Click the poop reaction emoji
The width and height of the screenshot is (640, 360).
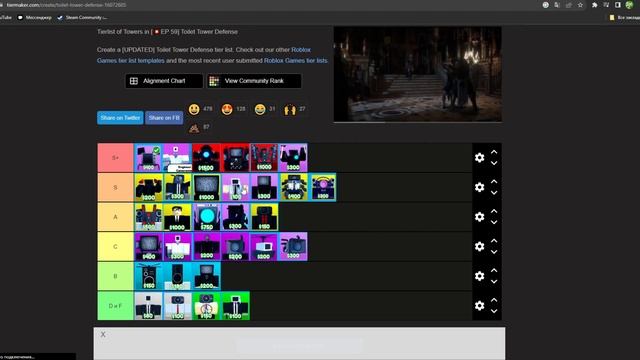[194, 128]
